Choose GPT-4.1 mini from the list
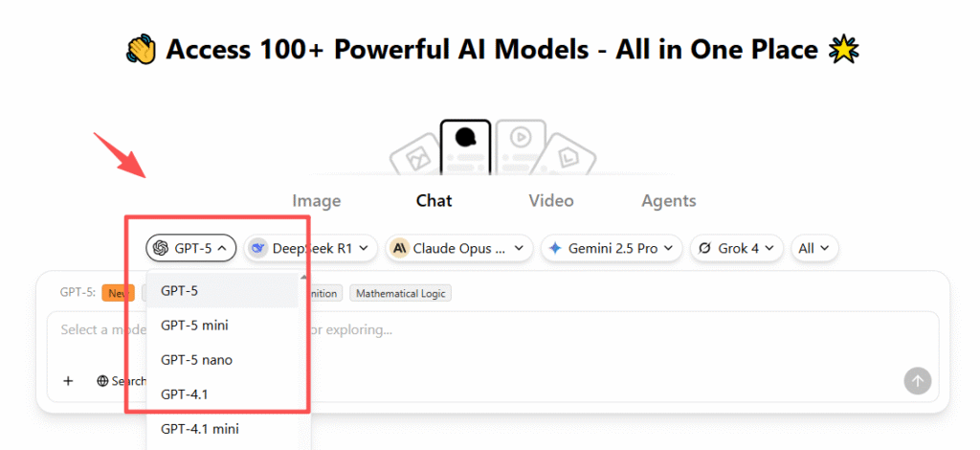 point(222,429)
